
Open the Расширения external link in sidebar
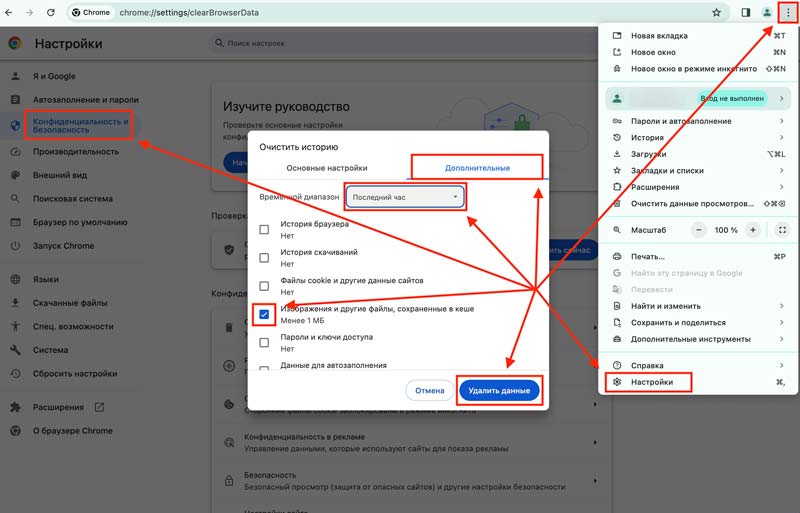coord(99,407)
